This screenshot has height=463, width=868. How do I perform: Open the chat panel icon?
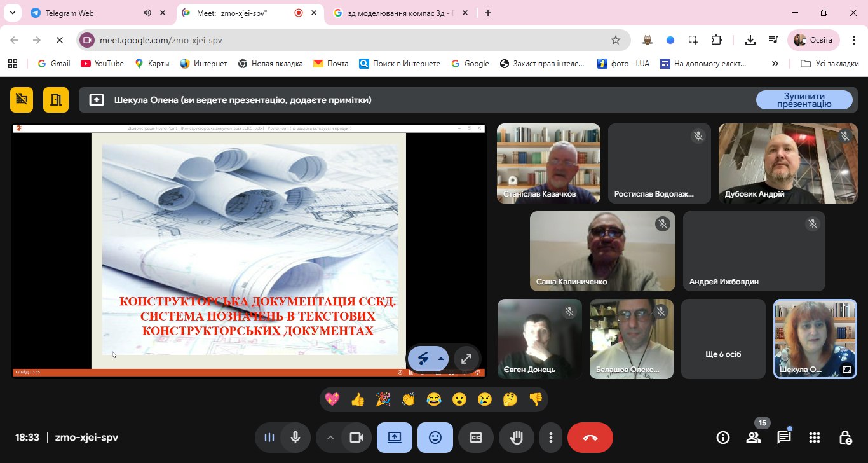(783, 438)
